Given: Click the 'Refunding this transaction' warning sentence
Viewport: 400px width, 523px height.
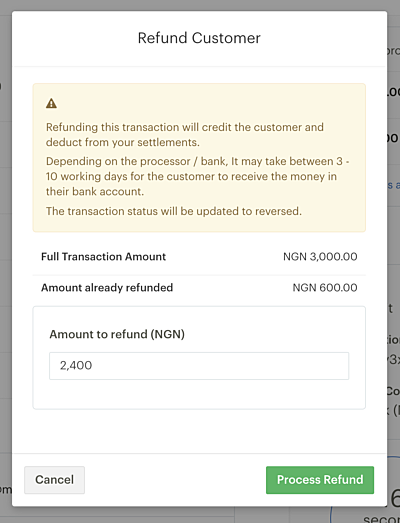Looking at the screenshot, I should (x=185, y=135).
